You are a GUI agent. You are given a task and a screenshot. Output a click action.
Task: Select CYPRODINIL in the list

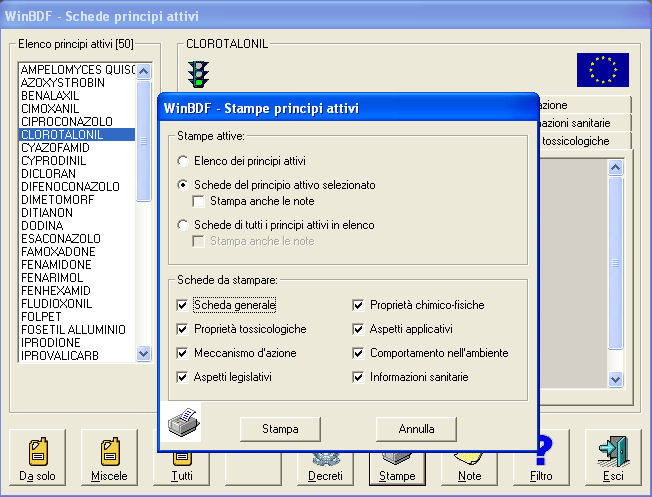77,161
